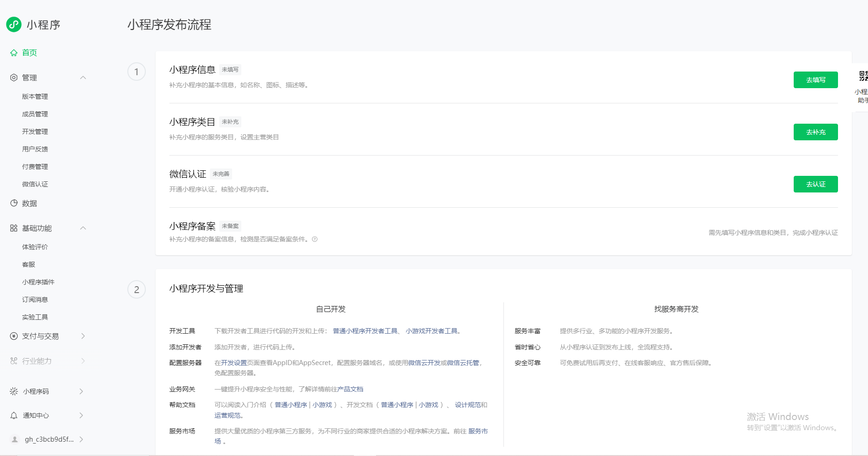
Task: Click the 小程序码 code icon
Action: (x=14, y=391)
